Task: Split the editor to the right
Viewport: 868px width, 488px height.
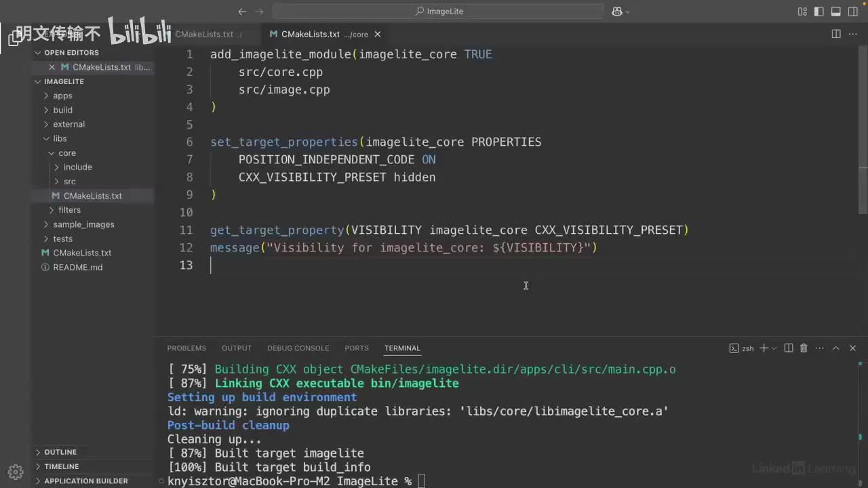Action: tap(836, 34)
